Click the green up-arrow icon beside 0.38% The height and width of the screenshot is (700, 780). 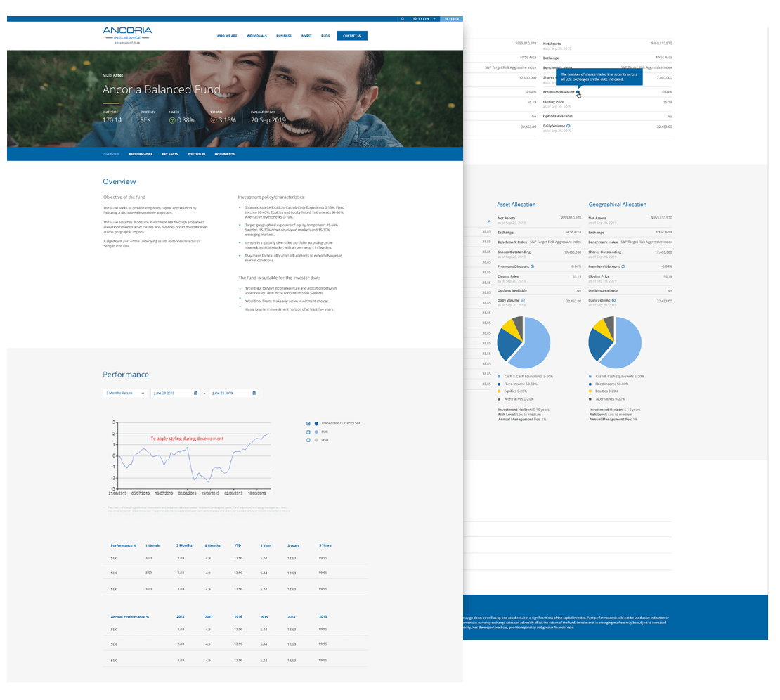pos(172,120)
